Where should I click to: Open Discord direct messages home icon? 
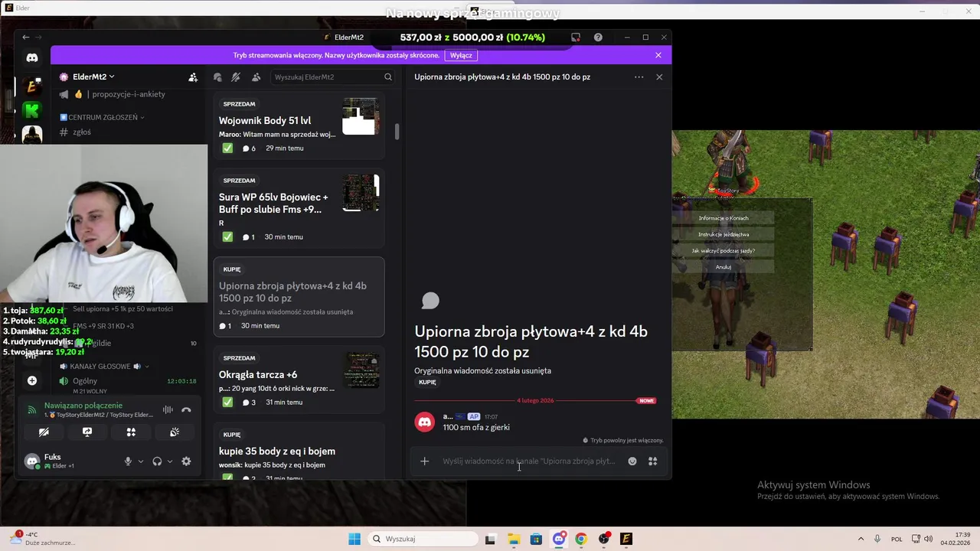click(x=32, y=57)
